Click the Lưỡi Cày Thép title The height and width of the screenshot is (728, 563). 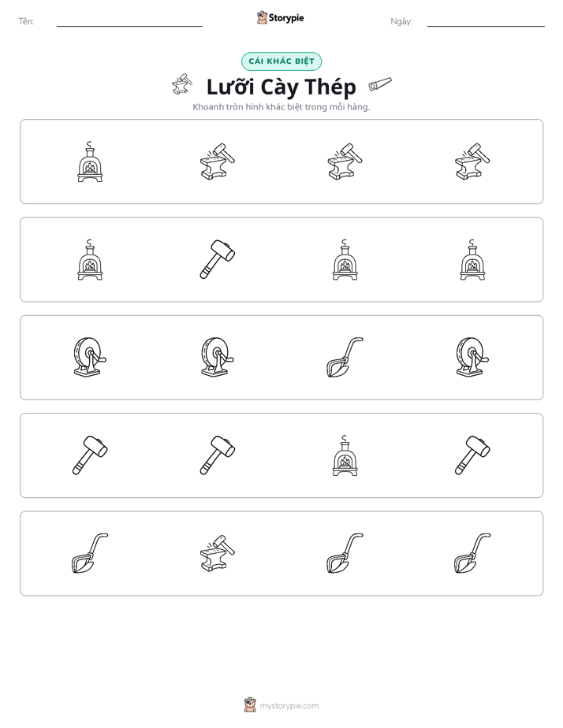click(281, 87)
